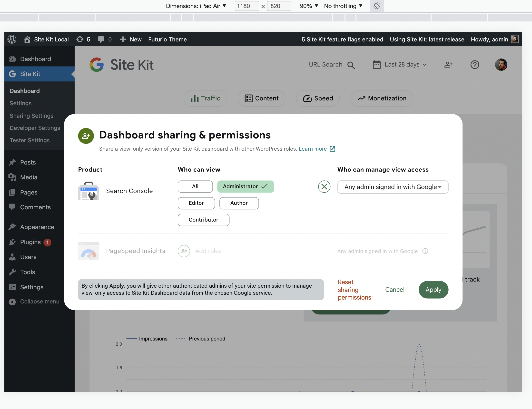Screen dimensions: 532x409
Task: Open the dashboard sharing user-plus icon in header
Action: click(448, 65)
